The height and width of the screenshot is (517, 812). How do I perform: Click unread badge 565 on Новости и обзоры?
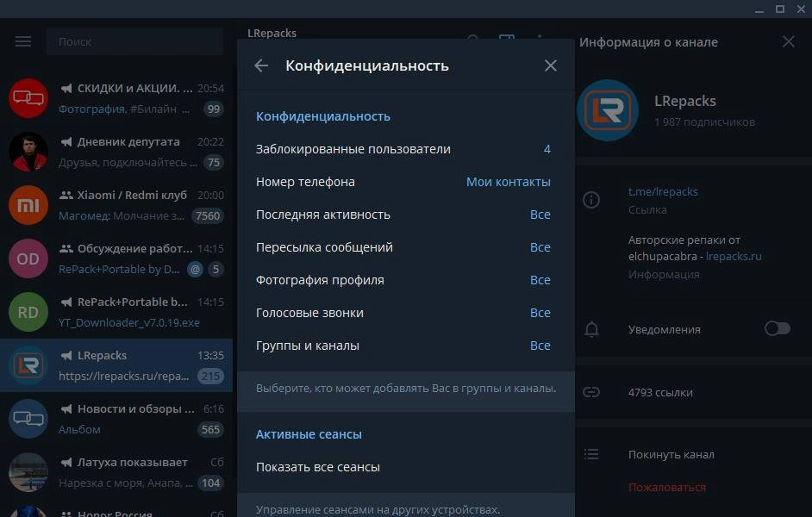[211, 429]
